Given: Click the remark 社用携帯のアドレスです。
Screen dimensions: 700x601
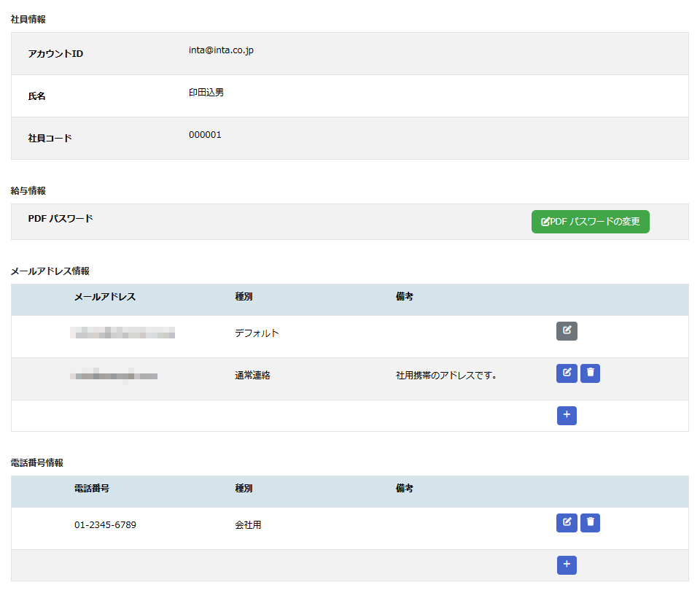Looking at the screenshot, I should point(446,376).
